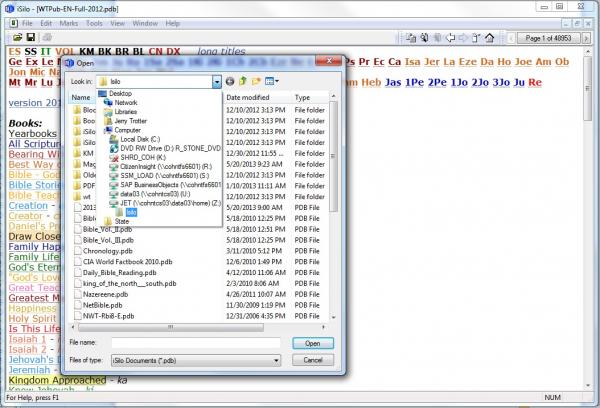The width and height of the screenshot is (600, 408).
Task: Select CIA World Factbook 2010.pdb file
Action: click(x=126, y=284)
